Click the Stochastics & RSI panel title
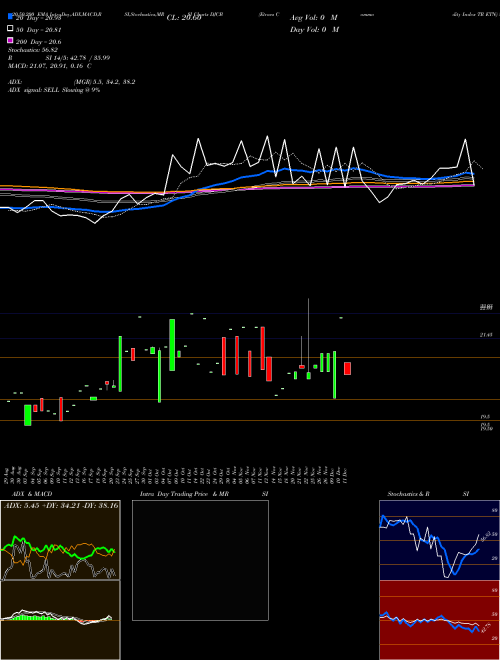Image resolution: width=500 pixels, height=660 pixels. 428,494
